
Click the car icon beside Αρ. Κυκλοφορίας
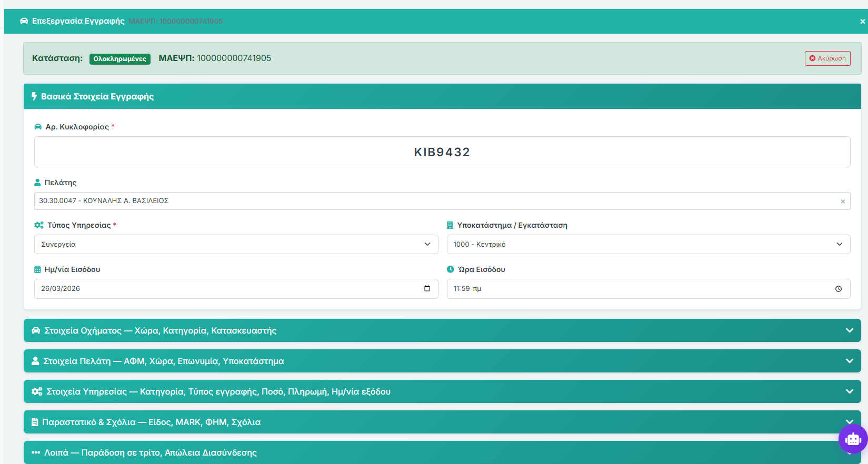[38, 127]
